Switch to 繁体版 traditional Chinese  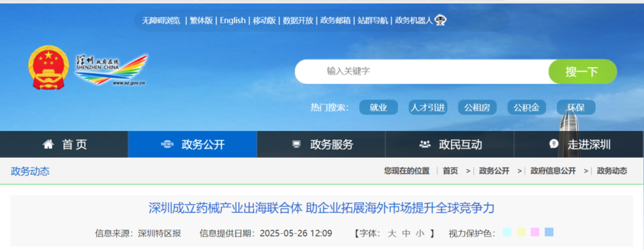coord(202,20)
